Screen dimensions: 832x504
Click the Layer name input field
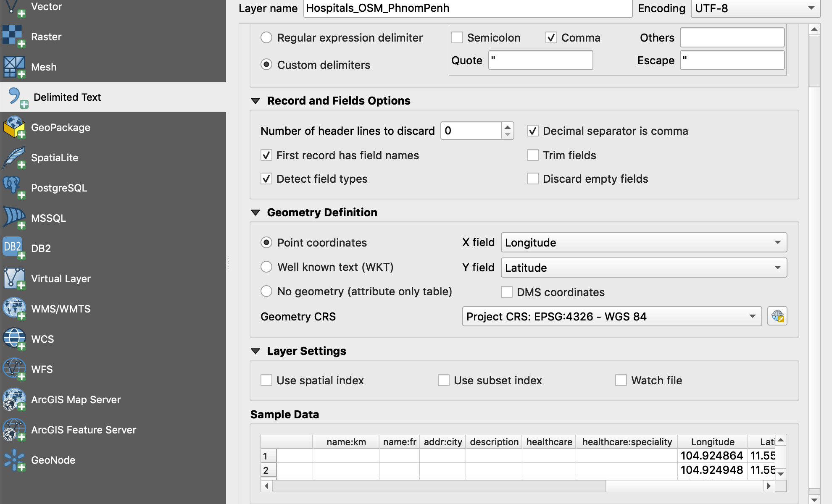pos(468,8)
